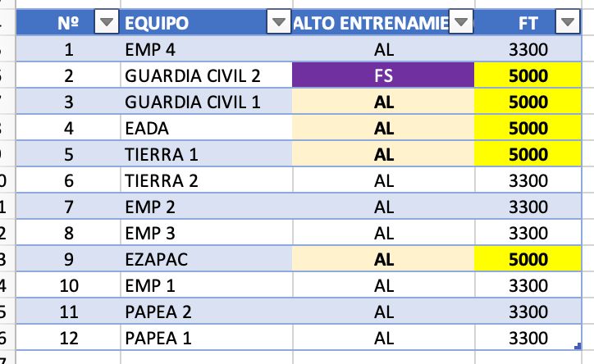
Task: Select the yellow 5000 cell in EZAPAC row
Action: (x=528, y=260)
